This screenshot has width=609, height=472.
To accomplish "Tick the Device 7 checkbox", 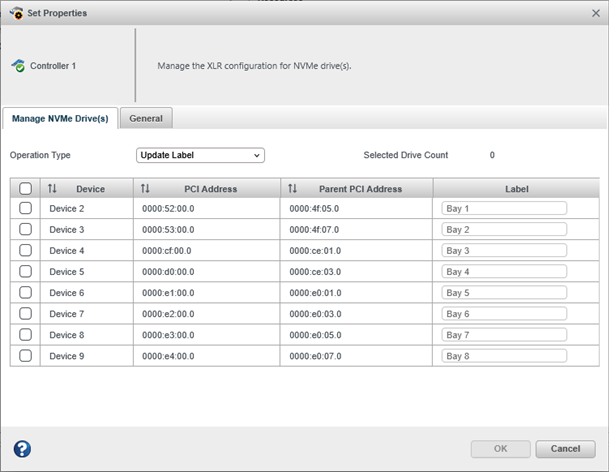I will 25,313.
